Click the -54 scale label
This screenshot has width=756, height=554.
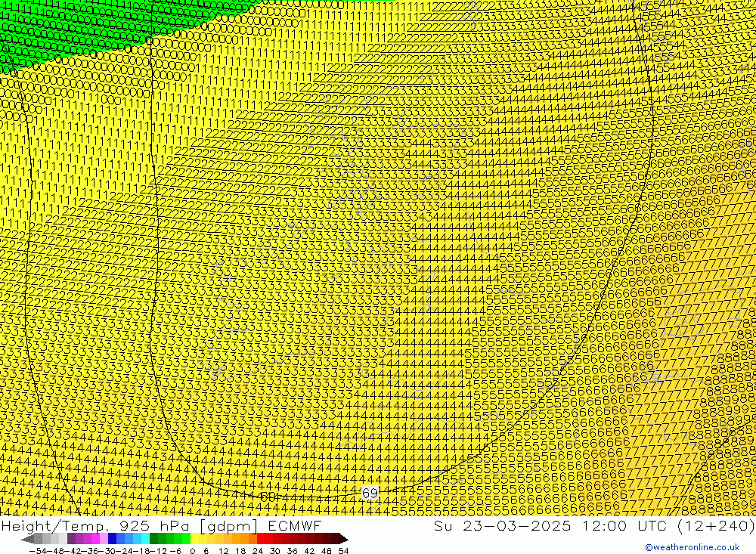click(38, 551)
